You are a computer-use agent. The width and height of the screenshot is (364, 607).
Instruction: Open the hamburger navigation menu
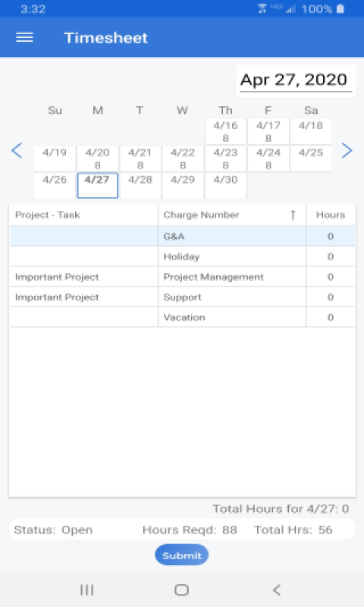[24, 37]
